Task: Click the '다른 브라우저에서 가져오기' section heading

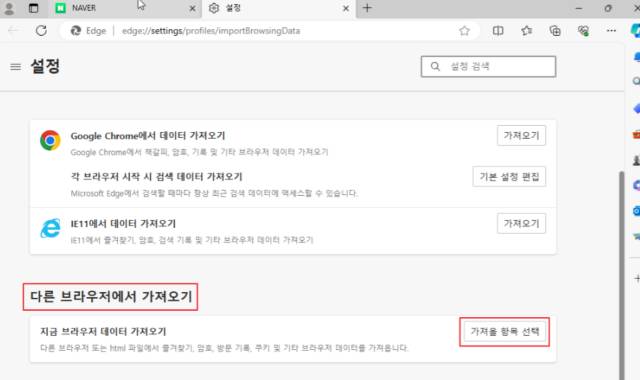Action: click(111, 297)
